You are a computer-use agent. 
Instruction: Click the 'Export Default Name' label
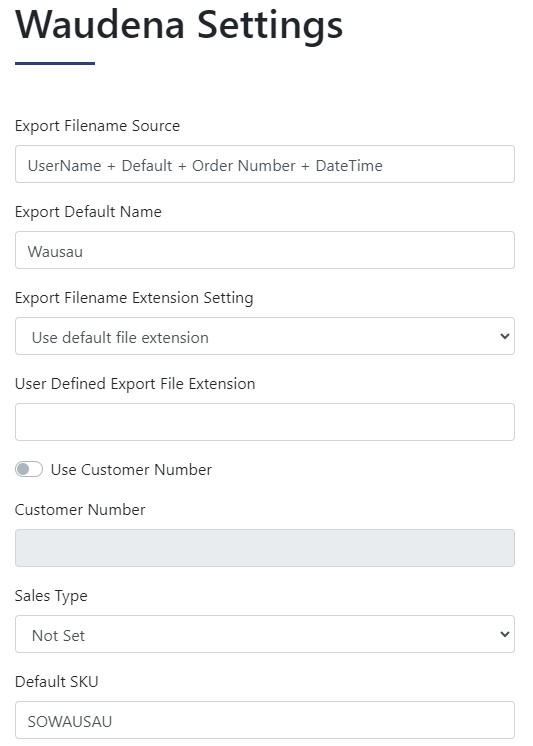89,212
